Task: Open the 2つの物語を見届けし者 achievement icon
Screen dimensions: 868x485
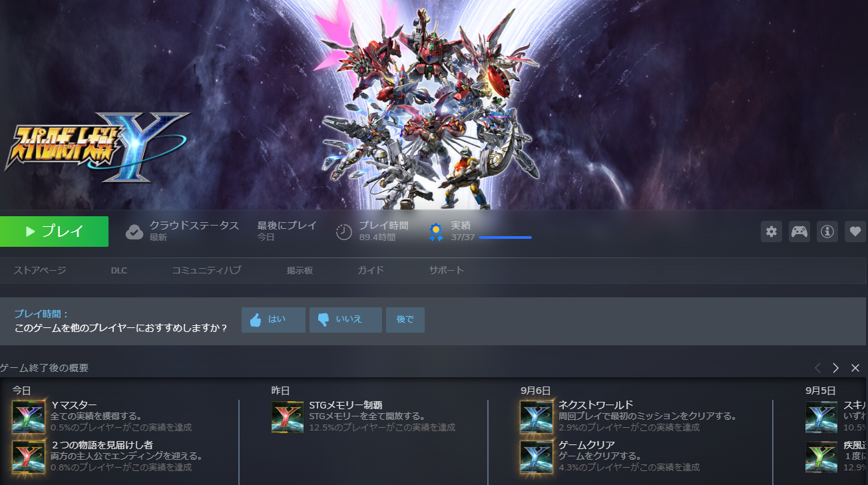Action: click(29, 457)
